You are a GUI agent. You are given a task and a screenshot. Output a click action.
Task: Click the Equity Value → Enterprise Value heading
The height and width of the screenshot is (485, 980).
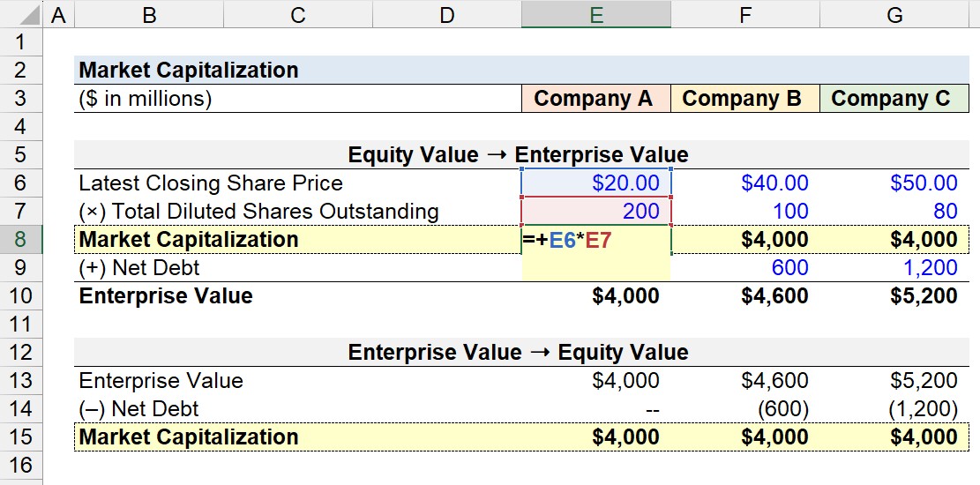point(518,154)
